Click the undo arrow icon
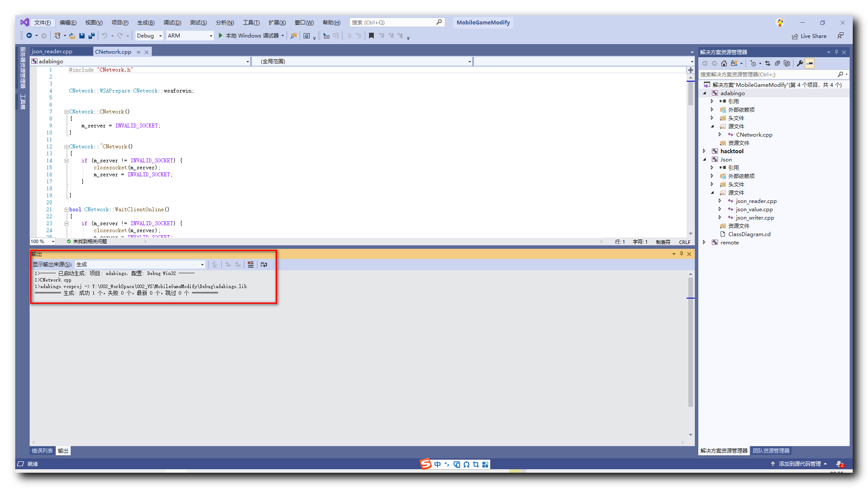Image resolution: width=868 pixels, height=488 pixels. [x=105, y=36]
